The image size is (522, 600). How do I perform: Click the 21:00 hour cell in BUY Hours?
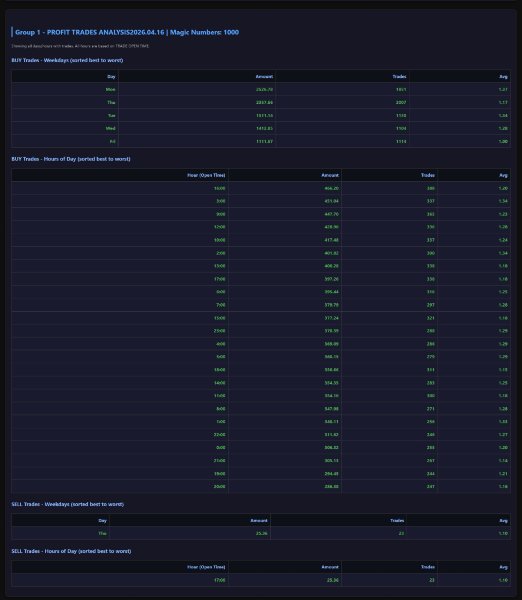(120, 461)
